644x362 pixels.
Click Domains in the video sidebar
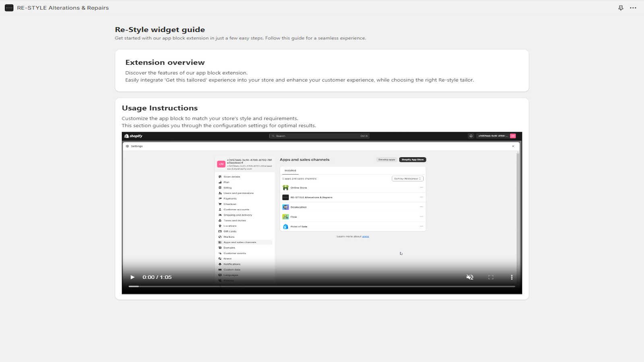229,248
